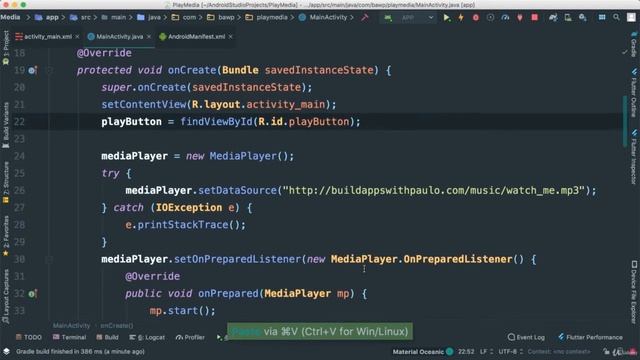Open the app run configuration dropdown
Viewport: 640px width, 360px height.
pyautogui.click(x=408, y=18)
